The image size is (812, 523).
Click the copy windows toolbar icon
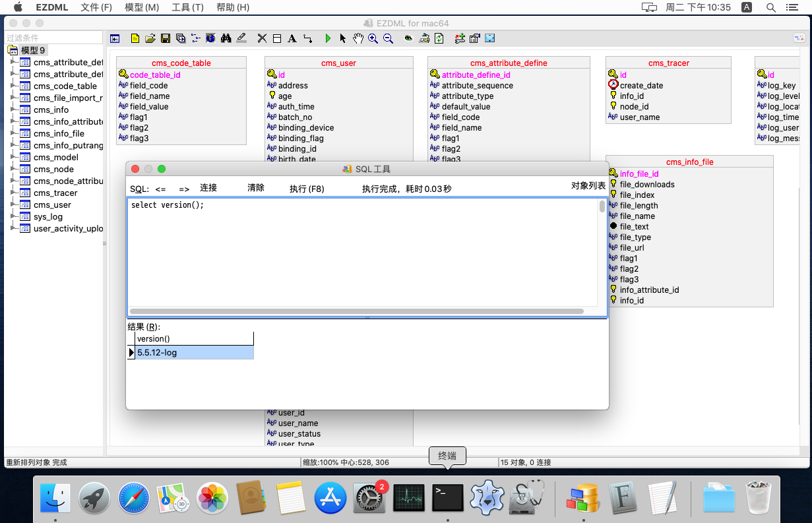click(x=181, y=39)
